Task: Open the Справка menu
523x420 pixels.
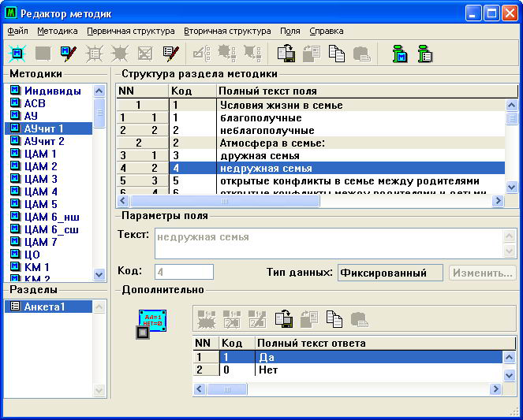Action: pos(327,32)
